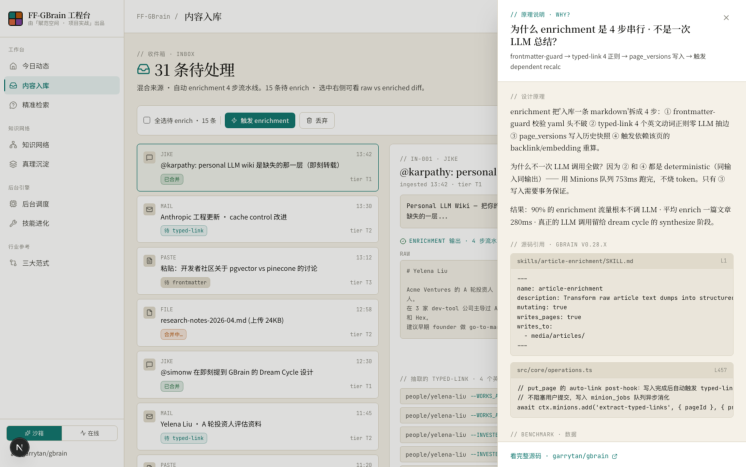Click chat icon of @simonw item
746x467 pixels.
149,364
